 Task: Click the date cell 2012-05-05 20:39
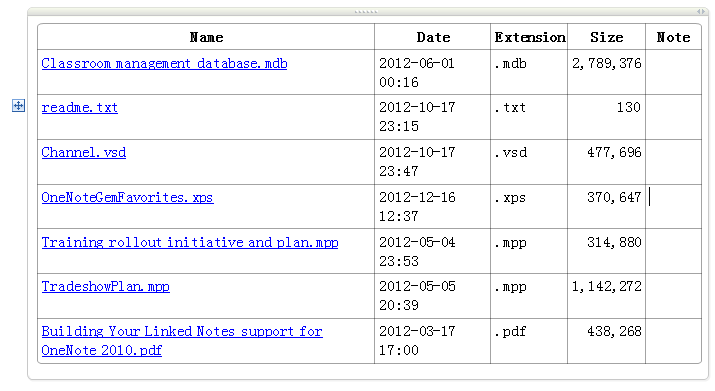[x=432, y=296]
